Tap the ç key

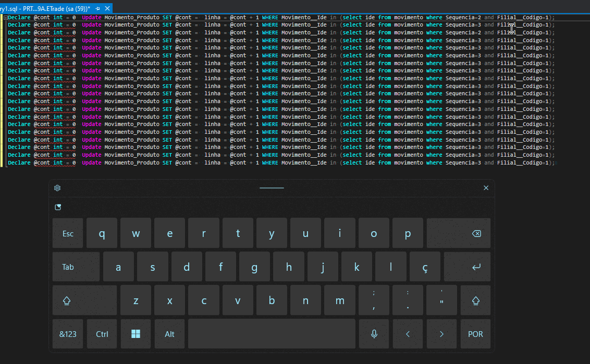click(425, 267)
